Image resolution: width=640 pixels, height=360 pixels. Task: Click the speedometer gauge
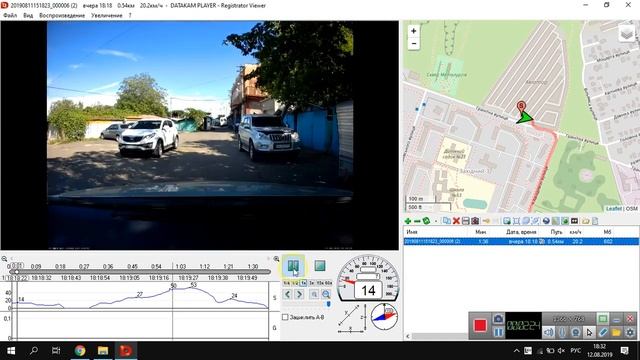(x=368, y=278)
